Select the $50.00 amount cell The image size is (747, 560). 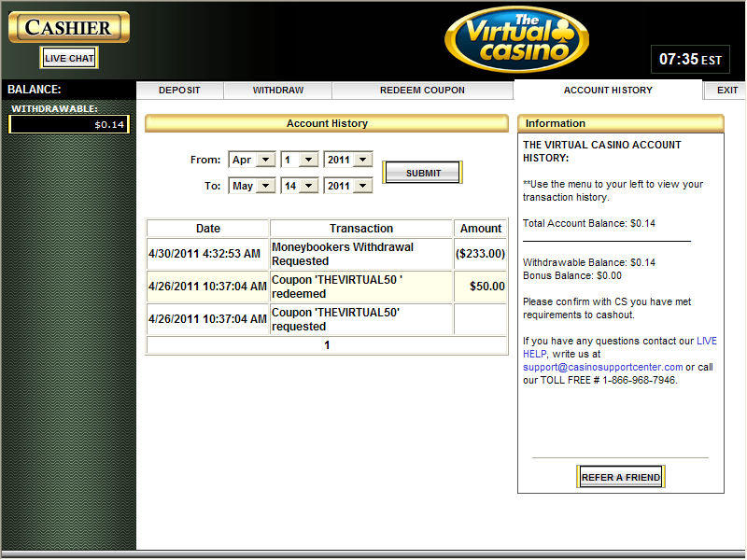coord(480,287)
